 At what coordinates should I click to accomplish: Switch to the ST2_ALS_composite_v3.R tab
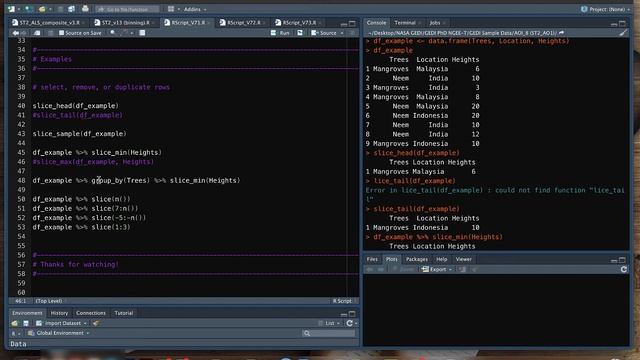(x=49, y=23)
